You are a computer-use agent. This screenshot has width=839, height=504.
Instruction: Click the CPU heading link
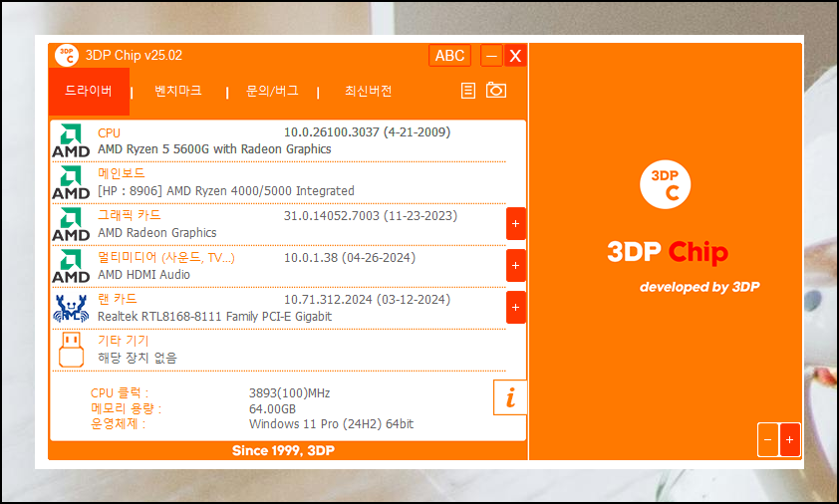110,132
